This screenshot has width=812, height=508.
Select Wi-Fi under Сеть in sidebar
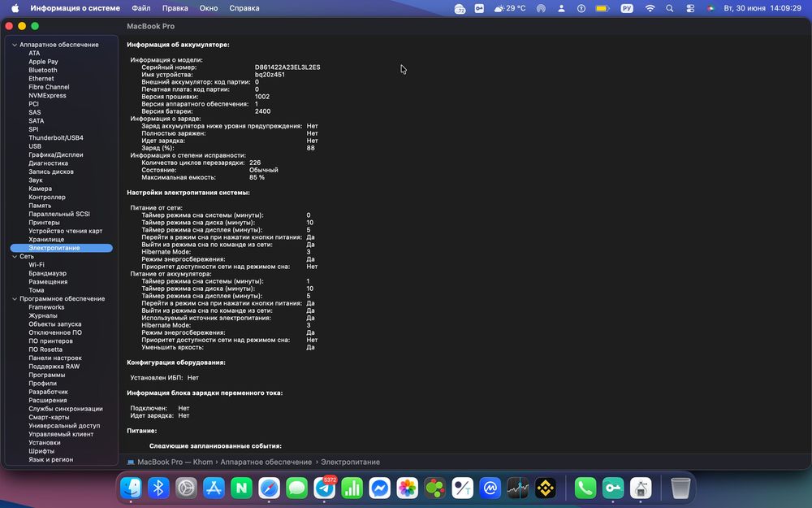click(37, 265)
